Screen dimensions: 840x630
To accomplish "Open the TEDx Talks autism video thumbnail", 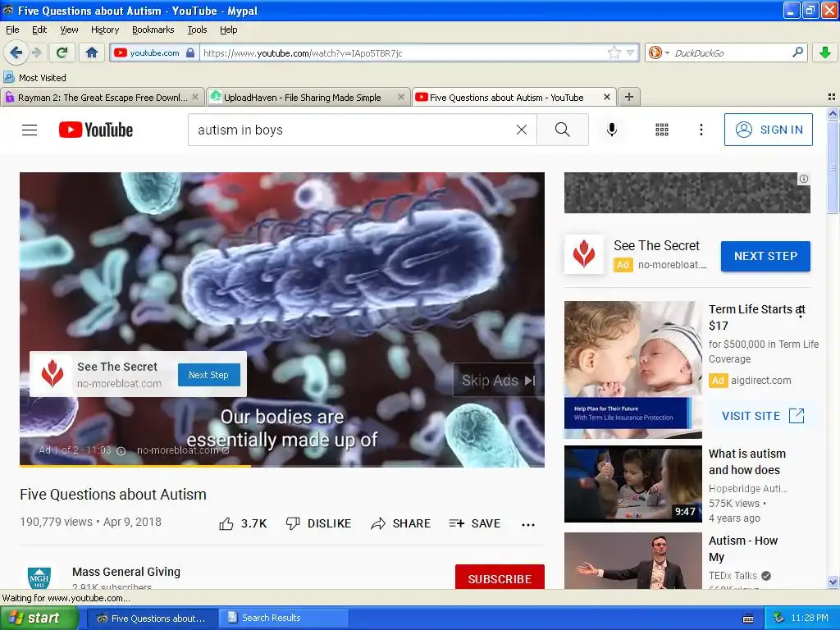I will 632,560.
